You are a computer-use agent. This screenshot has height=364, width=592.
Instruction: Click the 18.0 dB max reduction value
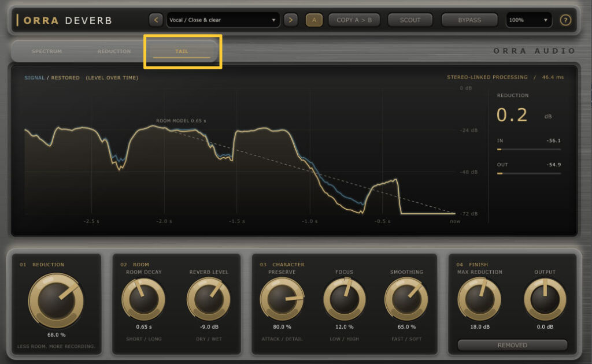point(479,326)
